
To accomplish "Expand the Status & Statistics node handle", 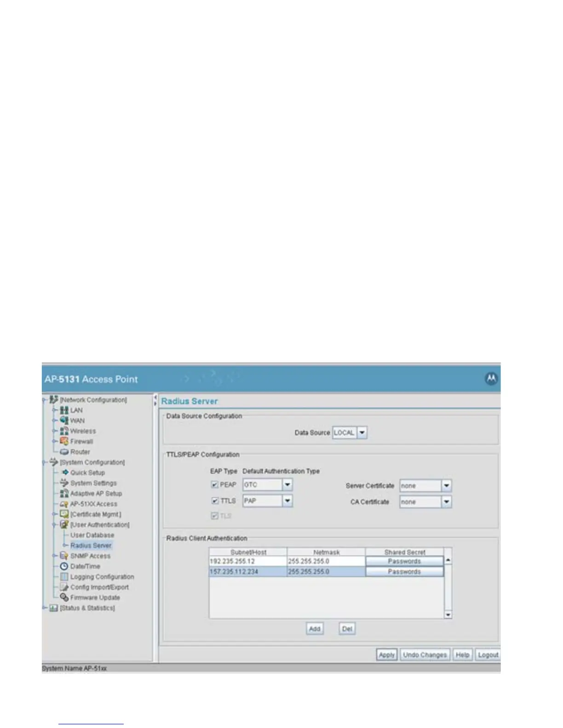I will (45, 608).
